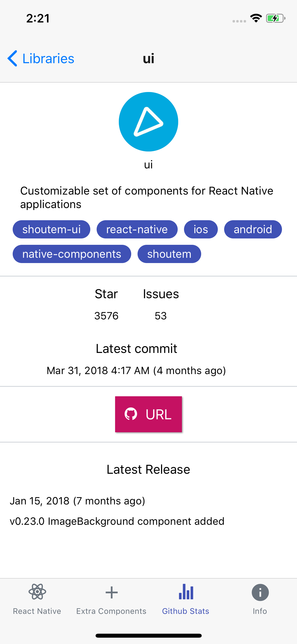This screenshot has width=297, height=644.
Task: Click the Mar 31, 2018 commit date
Action: [136, 370]
